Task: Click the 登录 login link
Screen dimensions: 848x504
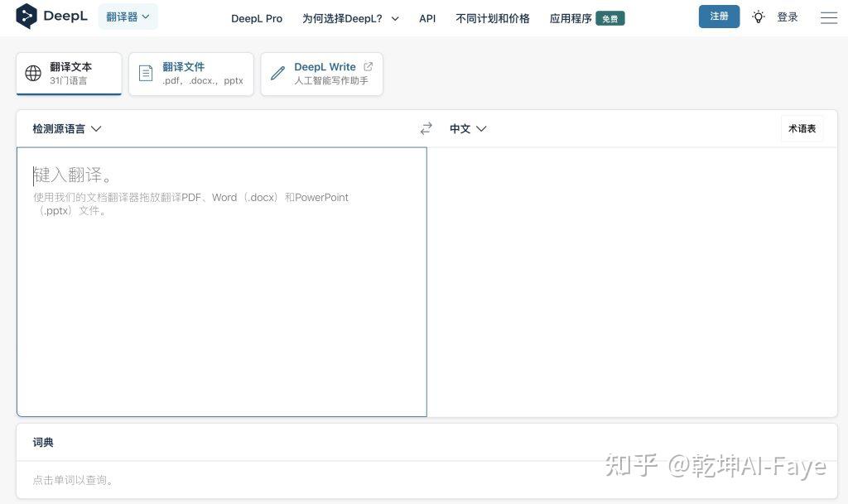Action: (788, 17)
